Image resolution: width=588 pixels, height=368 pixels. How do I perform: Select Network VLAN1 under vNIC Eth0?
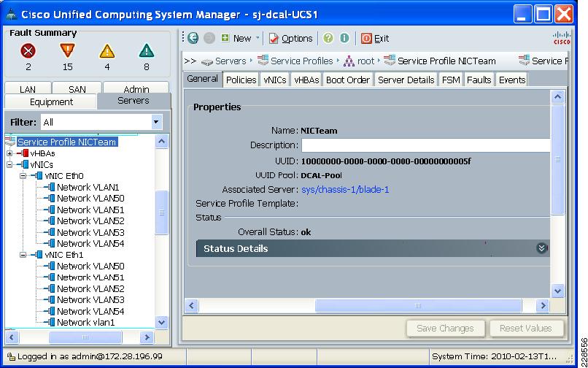click(88, 187)
